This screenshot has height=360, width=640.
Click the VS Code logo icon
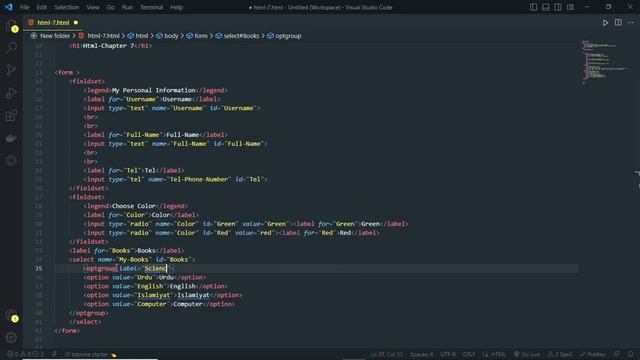pos(9,7)
